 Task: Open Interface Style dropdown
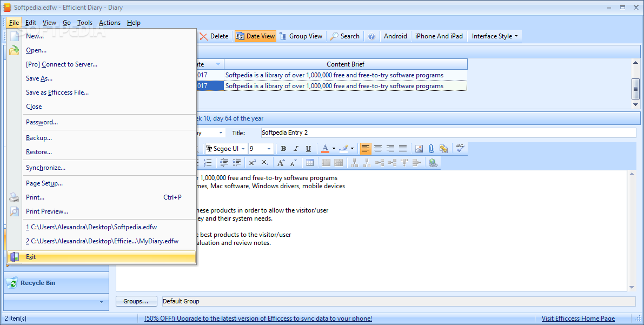click(x=495, y=36)
